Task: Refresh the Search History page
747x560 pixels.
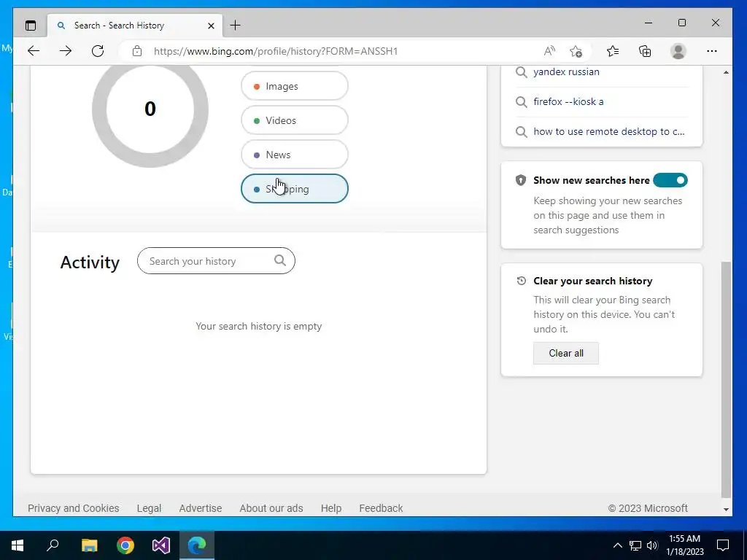Action: point(98,51)
